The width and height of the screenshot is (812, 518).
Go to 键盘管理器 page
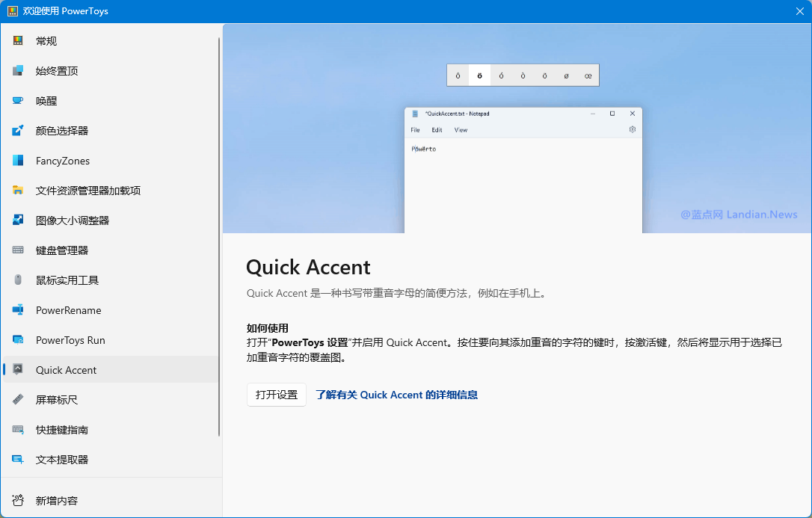point(111,250)
